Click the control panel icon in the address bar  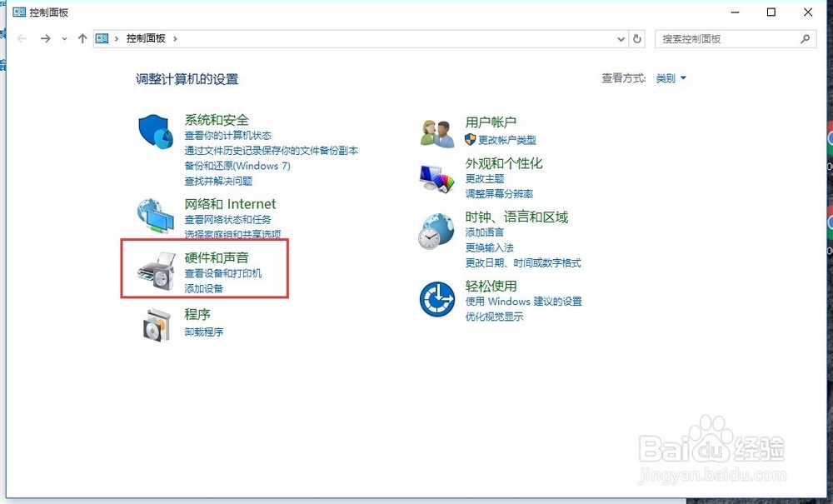(x=103, y=38)
